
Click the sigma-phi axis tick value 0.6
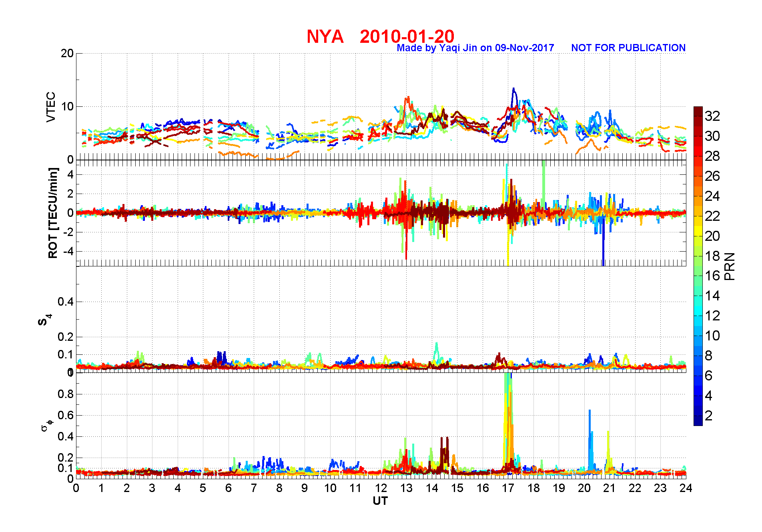pos(66,415)
